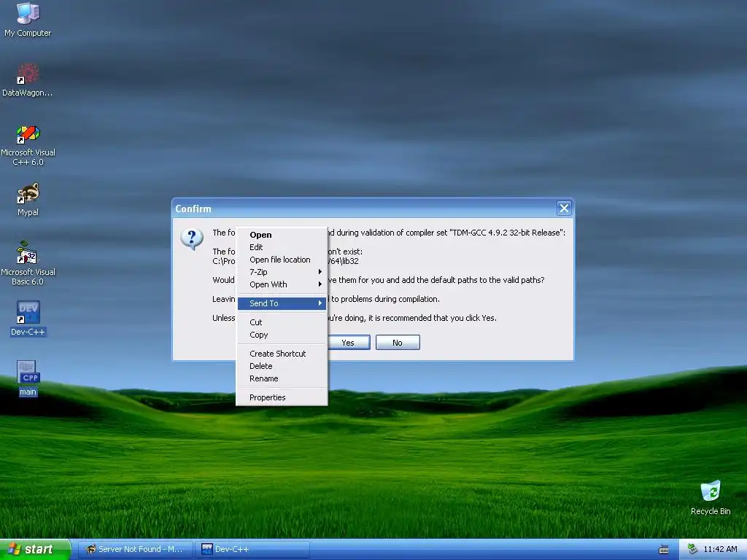Click Yes in the Confirm dialog

[348, 343]
